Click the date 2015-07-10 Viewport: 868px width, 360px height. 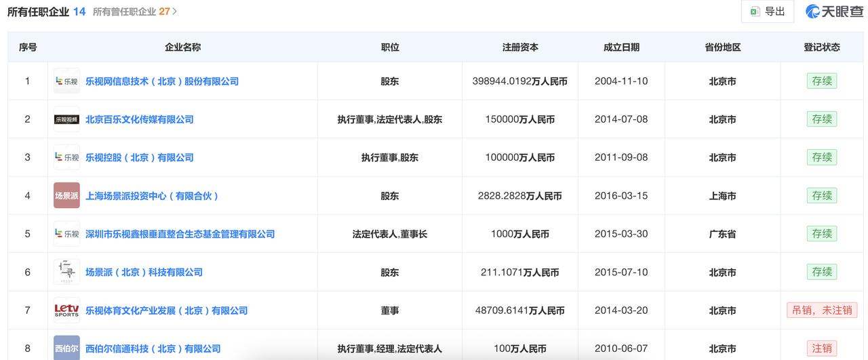621,272
